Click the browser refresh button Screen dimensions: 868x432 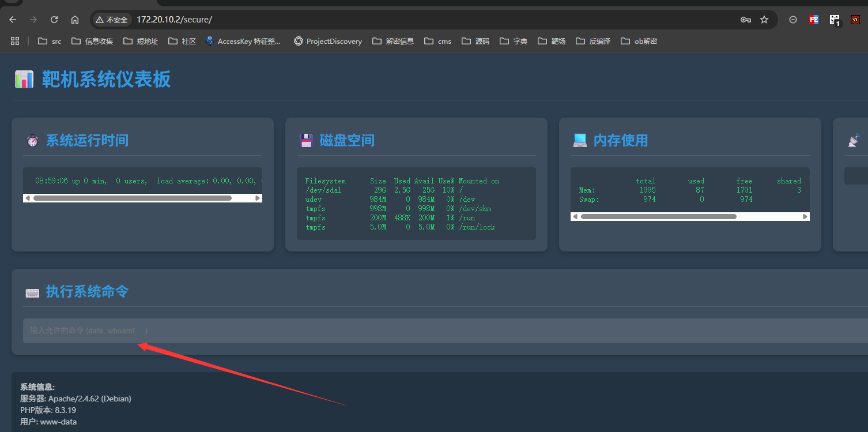[54, 19]
